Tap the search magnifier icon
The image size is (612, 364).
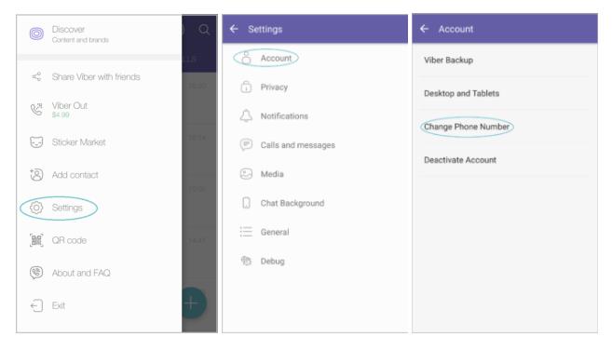click(x=204, y=30)
